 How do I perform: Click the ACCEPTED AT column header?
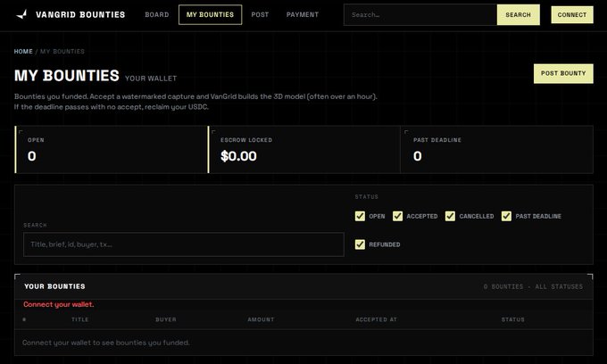pyautogui.click(x=377, y=319)
